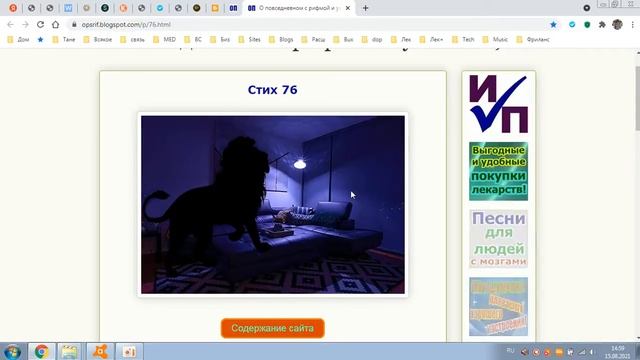Screen dimensions: 640x360
Task: Open the 'Фриланс' bookmark folder
Action: click(x=533, y=40)
